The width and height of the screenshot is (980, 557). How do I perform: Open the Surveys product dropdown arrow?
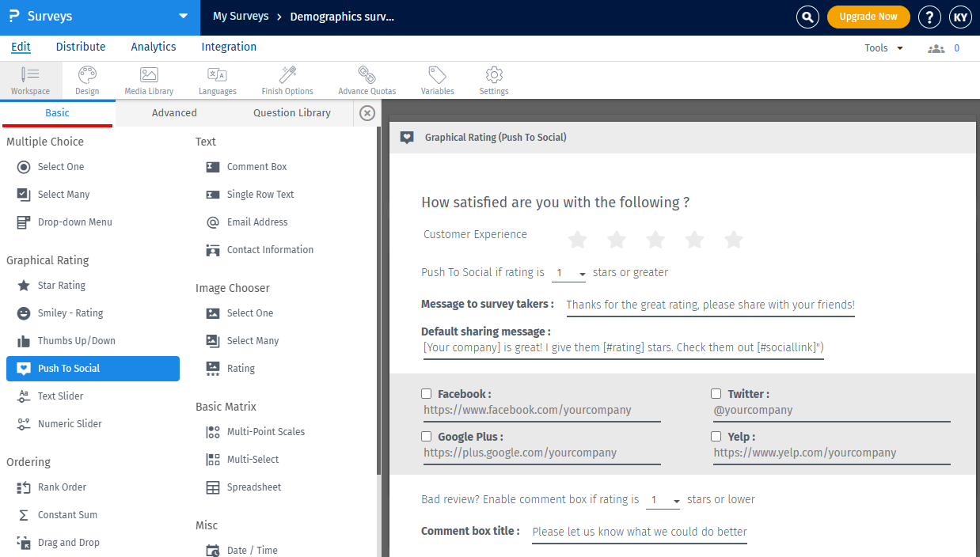point(184,16)
